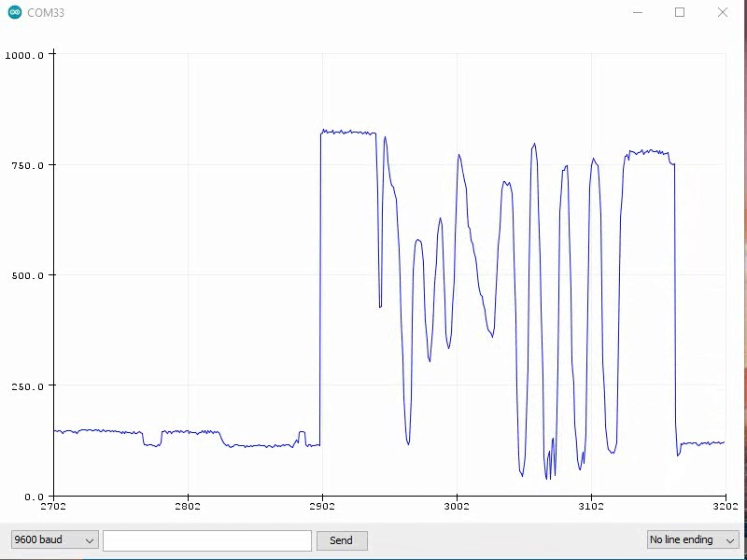This screenshot has width=747, height=560.
Task: Minimize the COM33 plotter window
Action: click(638, 13)
